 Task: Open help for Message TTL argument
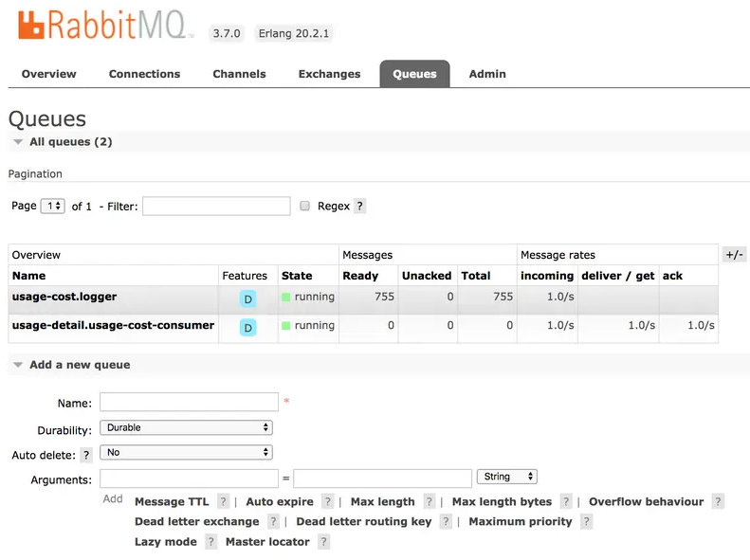[223, 502]
